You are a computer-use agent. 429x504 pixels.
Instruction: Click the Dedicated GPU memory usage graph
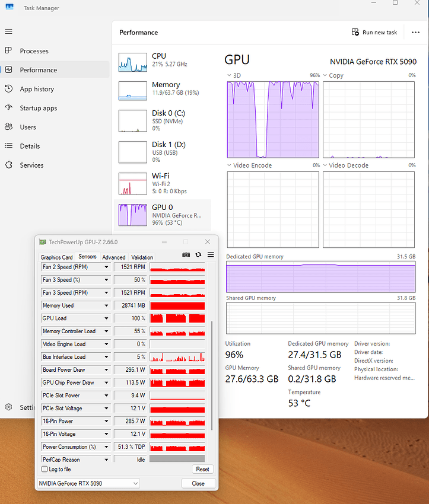[320, 277]
